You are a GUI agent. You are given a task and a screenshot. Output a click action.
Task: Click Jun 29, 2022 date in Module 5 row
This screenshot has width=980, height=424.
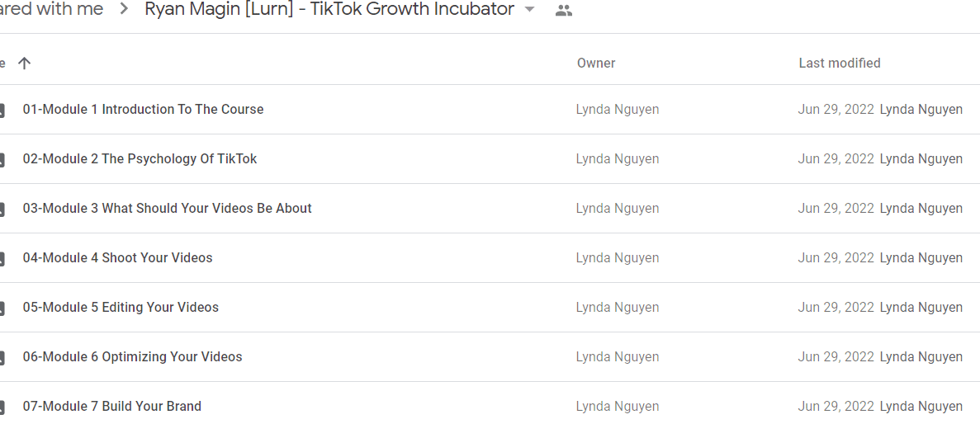[x=836, y=307]
